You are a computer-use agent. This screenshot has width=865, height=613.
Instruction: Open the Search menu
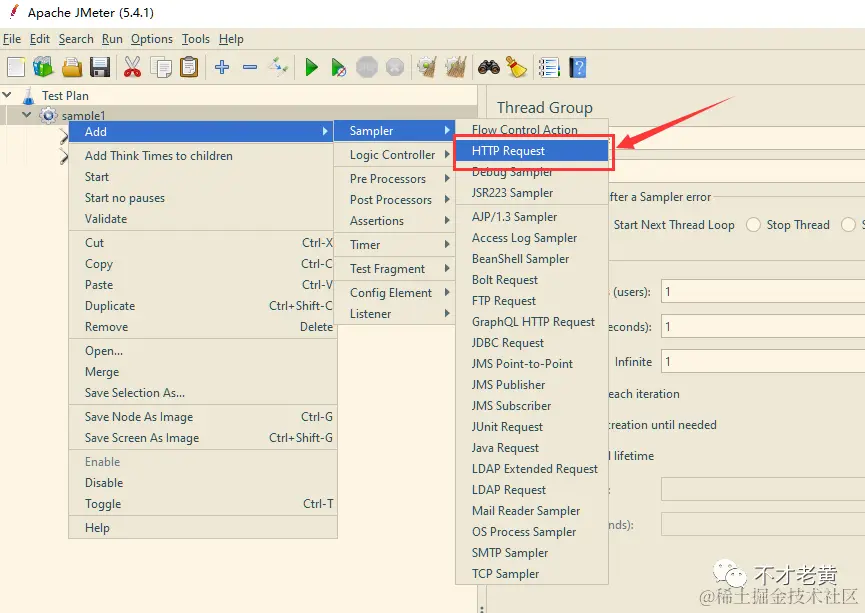tap(76, 39)
